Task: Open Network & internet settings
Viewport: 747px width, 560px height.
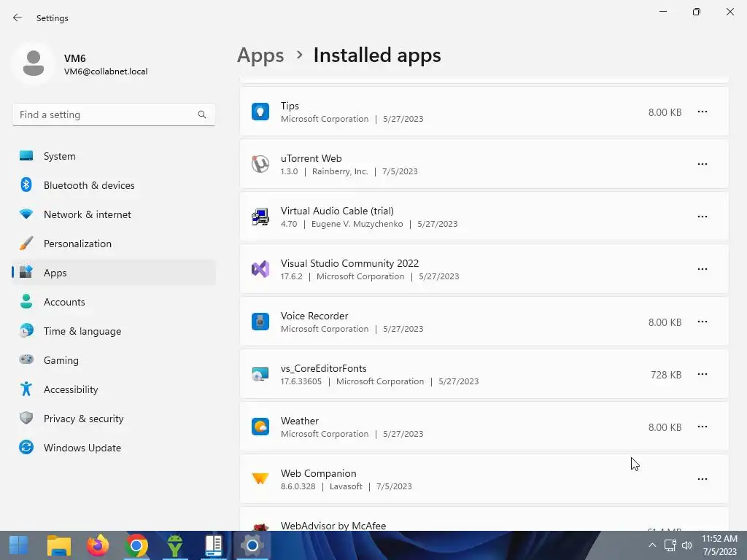Action: tap(114, 215)
